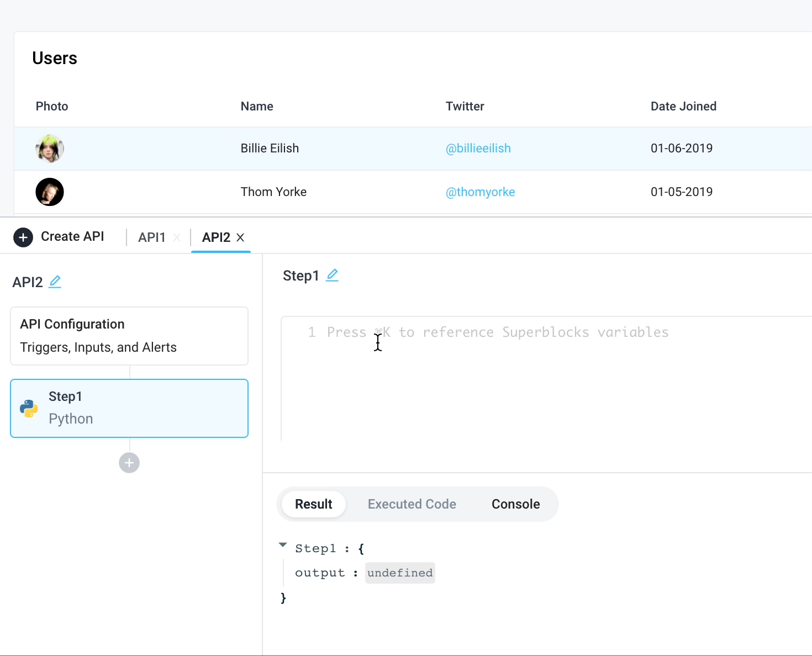Screen dimensions: 812x656
Task: Close the API1 tab
Action: point(177,237)
